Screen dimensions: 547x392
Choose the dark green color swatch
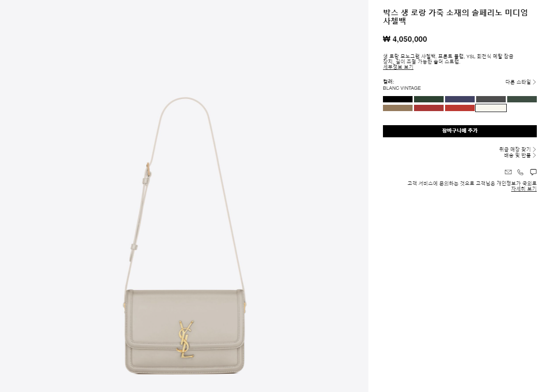pyautogui.click(x=429, y=99)
